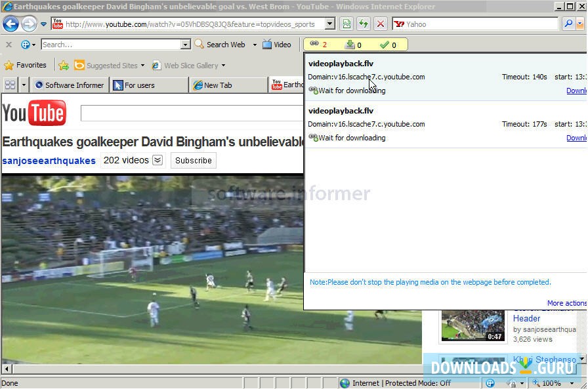Expand the address bar history dropdown
The width and height of the screenshot is (588, 389).
point(330,24)
